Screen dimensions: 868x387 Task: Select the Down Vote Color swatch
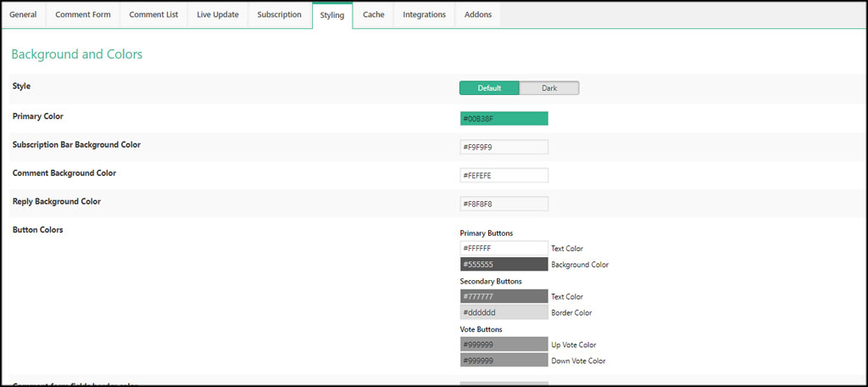click(504, 361)
